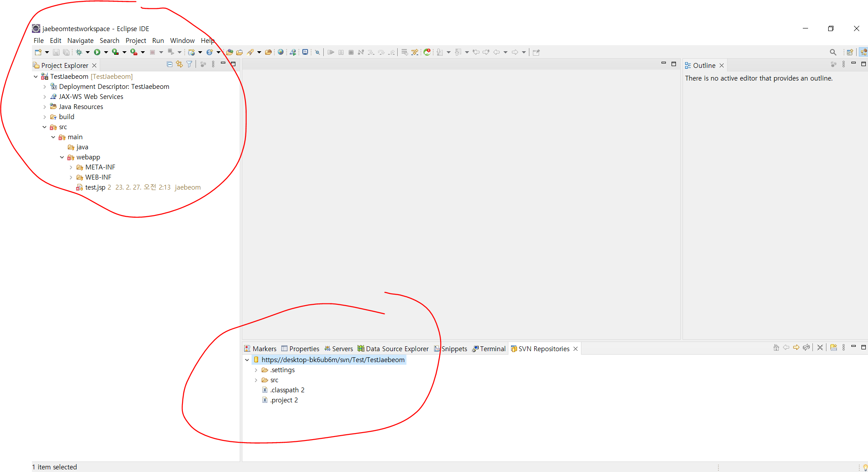Close the Project Explorer view tab
Screen dimensions: 868x472
[94, 66]
